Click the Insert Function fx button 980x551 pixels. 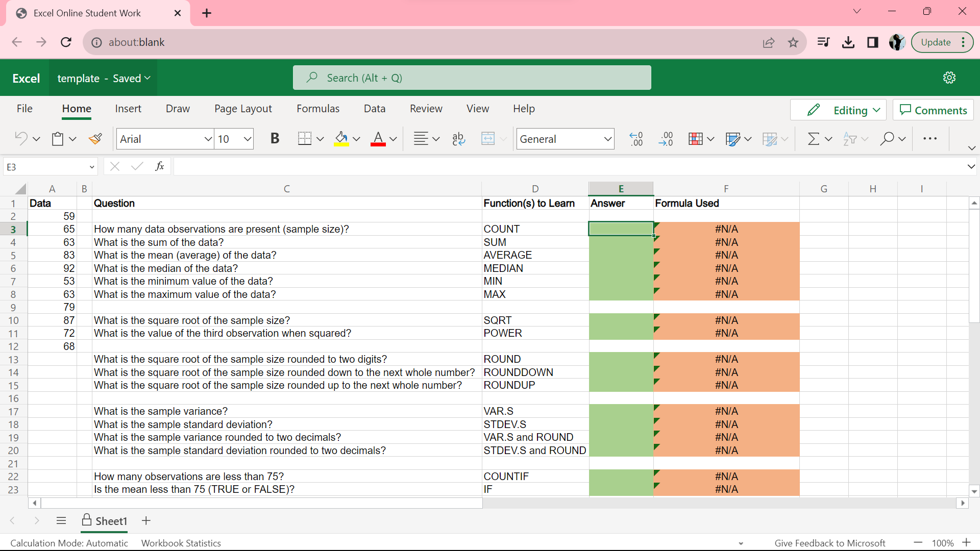point(159,166)
